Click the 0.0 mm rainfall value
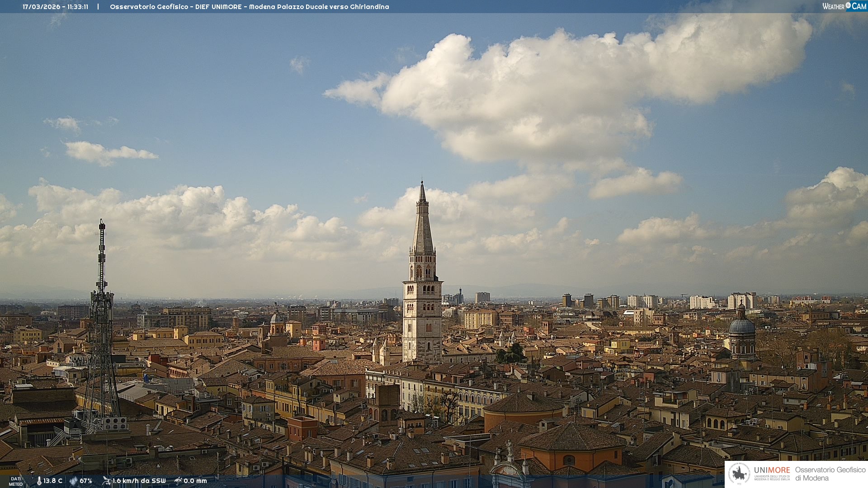 point(195,481)
